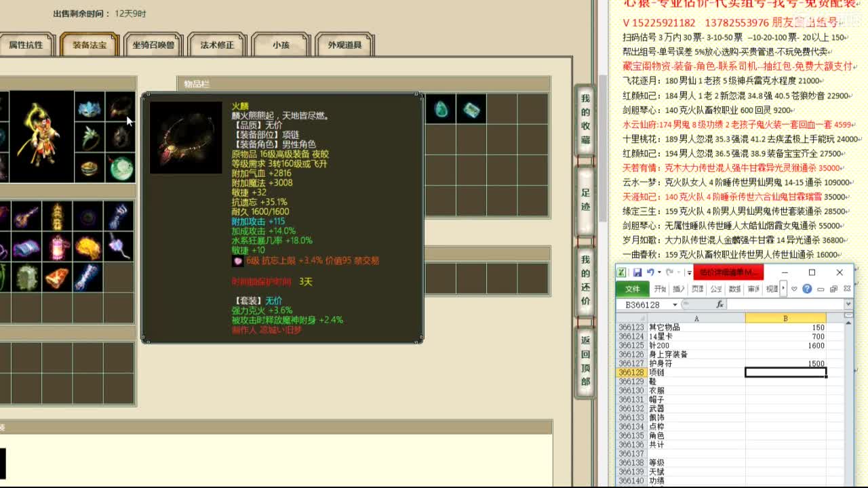Viewport: 868px width, 488px height.
Task: Select the green jade orb equipment icon
Action: pos(120,168)
